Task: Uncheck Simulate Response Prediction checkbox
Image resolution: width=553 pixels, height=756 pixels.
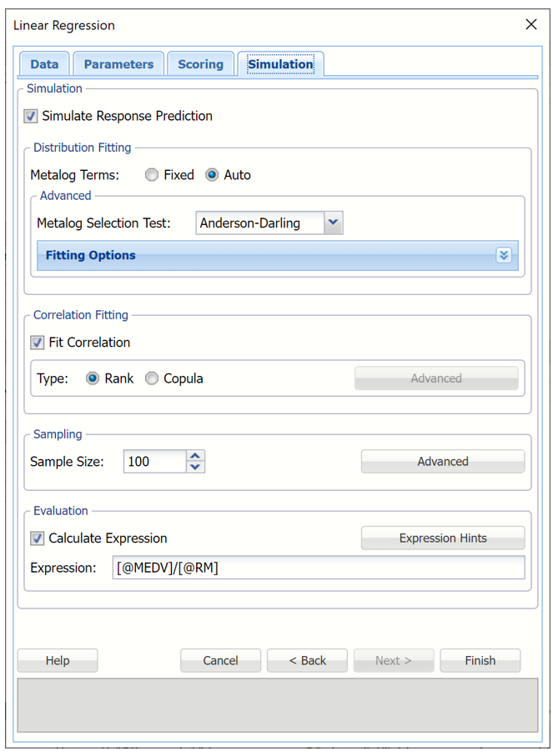Action: [x=31, y=117]
